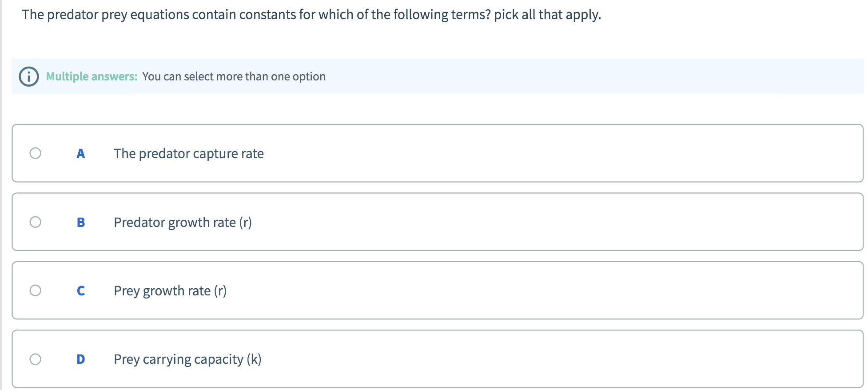Click the blue letter D badge
Image resolution: width=868 pixels, height=390 pixels.
pos(80,360)
